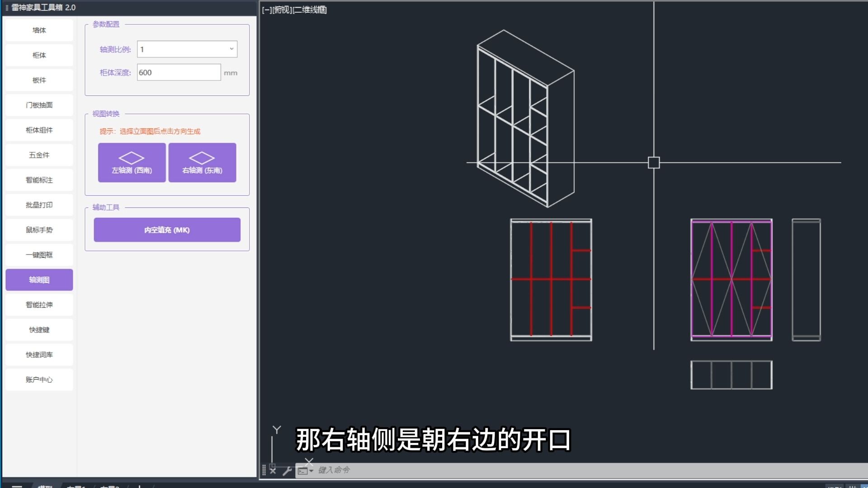
Task: Select the cabinet top plan view drawing
Action: tap(731, 375)
